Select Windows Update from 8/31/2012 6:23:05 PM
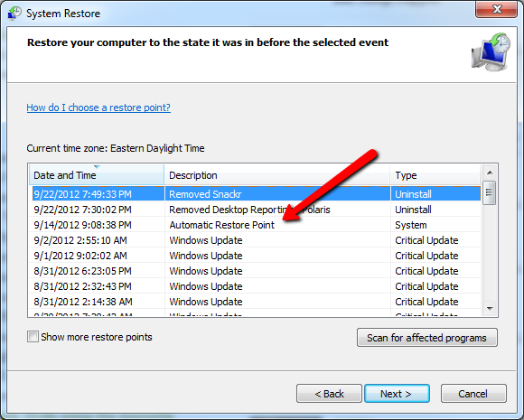The height and width of the screenshot is (420, 524). coord(257,271)
